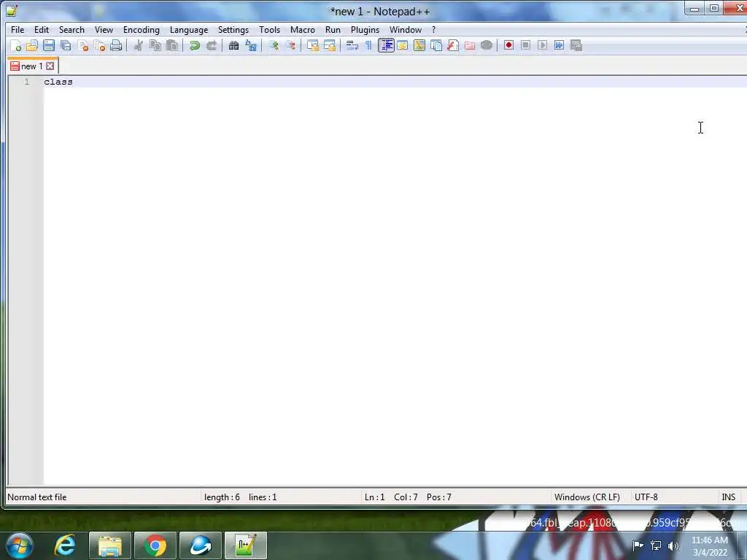The height and width of the screenshot is (560, 747).
Task: Open the Encoding menu
Action: tap(142, 29)
